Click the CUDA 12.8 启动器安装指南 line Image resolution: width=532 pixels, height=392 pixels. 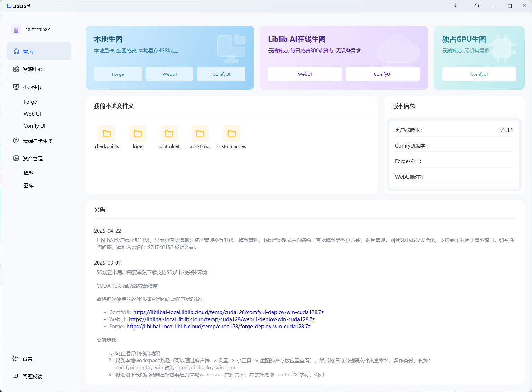pyautogui.click(x=127, y=286)
